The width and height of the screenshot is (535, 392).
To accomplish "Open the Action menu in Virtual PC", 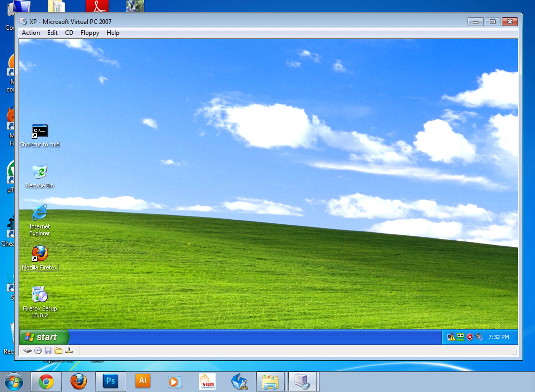I will pos(31,33).
